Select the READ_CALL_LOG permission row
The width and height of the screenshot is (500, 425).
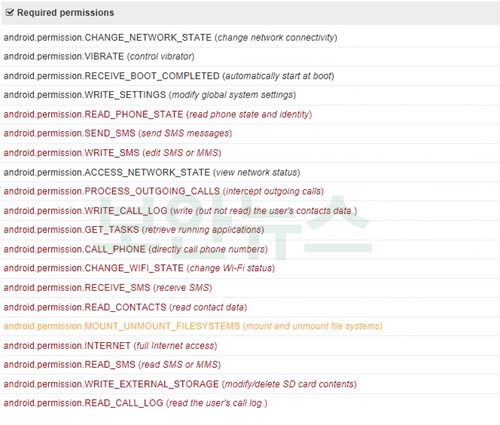(x=250, y=403)
